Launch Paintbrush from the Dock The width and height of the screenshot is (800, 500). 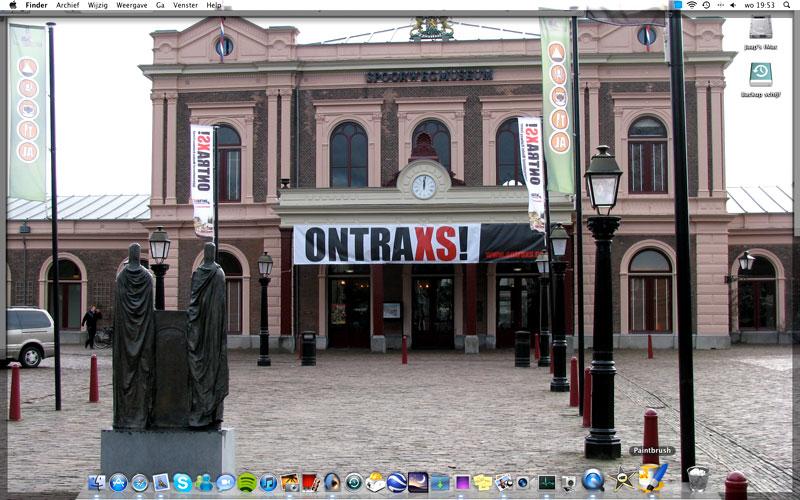[x=653, y=478]
